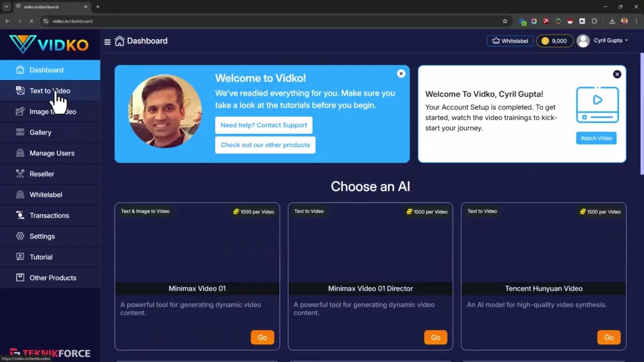Click Go on Tencent Hunyuan Video card
This screenshot has width=644, height=362.
click(609, 337)
